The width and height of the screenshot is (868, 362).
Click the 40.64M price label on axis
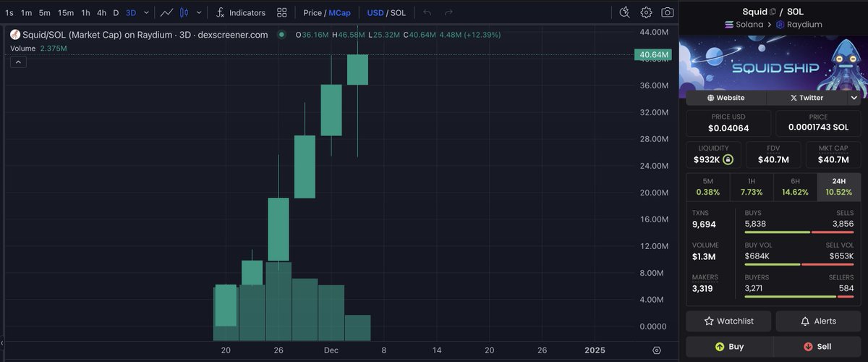tap(653, 55)
